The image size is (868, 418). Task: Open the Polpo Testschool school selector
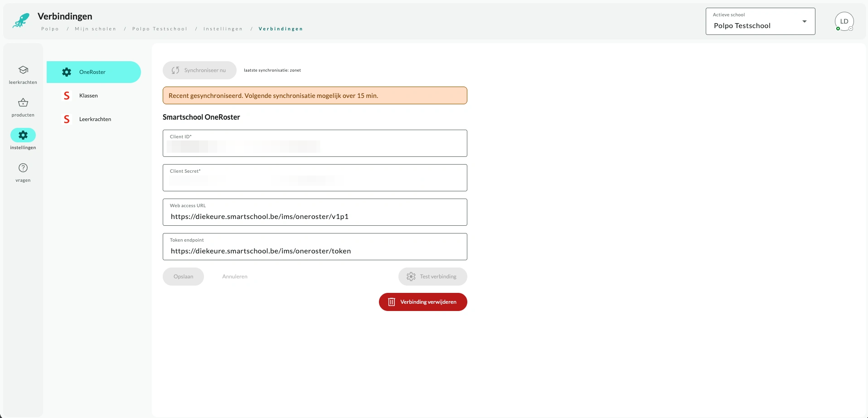tap(761, 21)
